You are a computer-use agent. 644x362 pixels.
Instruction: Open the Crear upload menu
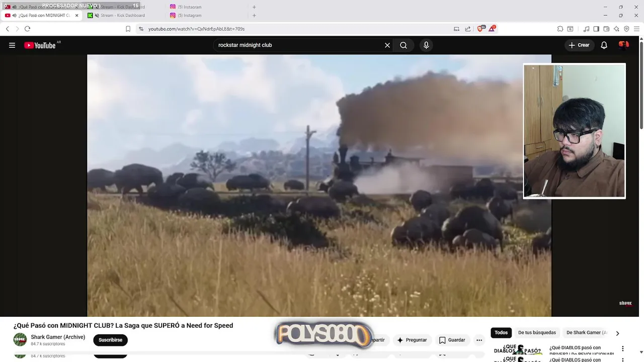[579, 45]
